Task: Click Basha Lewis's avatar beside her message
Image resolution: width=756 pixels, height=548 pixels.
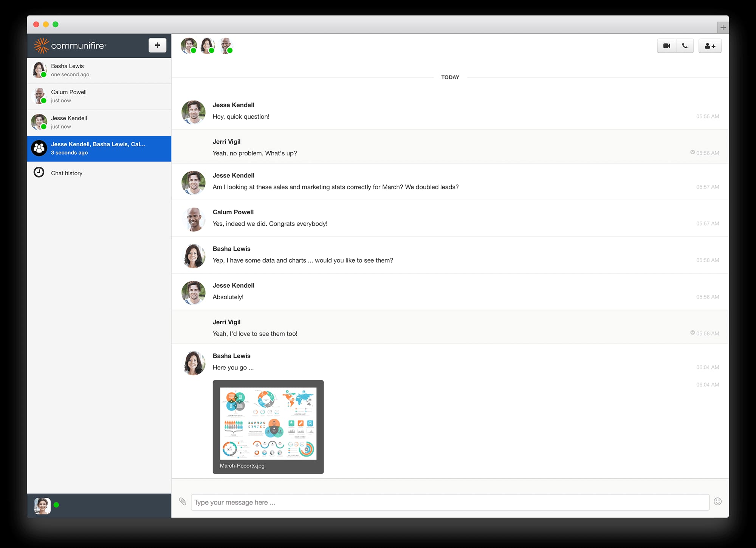Action: [x=194, y=364]
